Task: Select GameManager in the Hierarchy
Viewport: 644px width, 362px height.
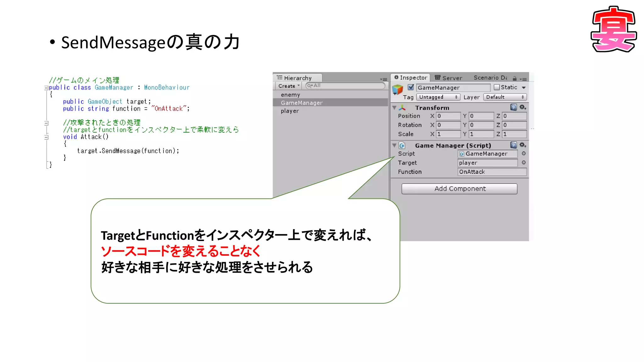Action: 330,103
